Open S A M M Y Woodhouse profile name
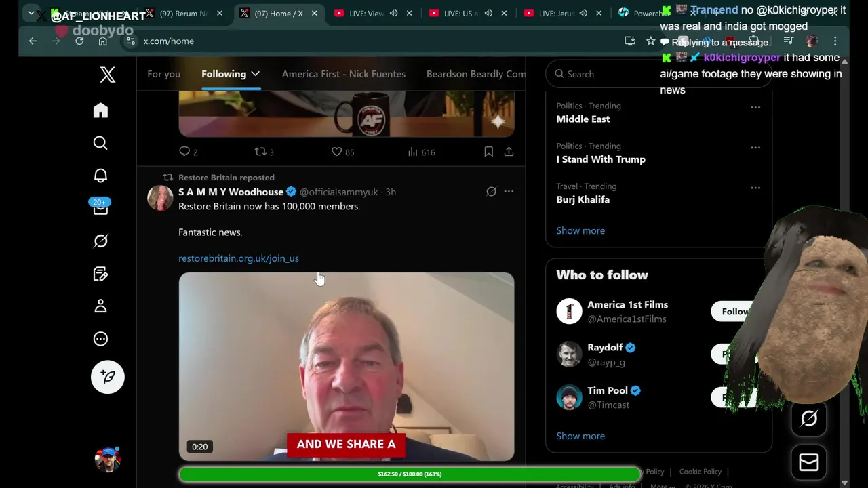Screen dimensions: 868x488 click(231, 192)
